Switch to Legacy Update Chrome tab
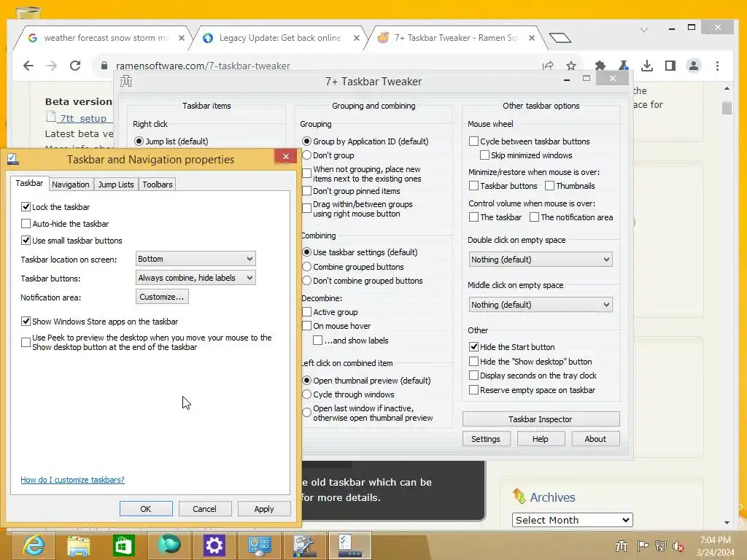Image resolution: width=747 pixels, height=560 pixels. tap(279, 38)
